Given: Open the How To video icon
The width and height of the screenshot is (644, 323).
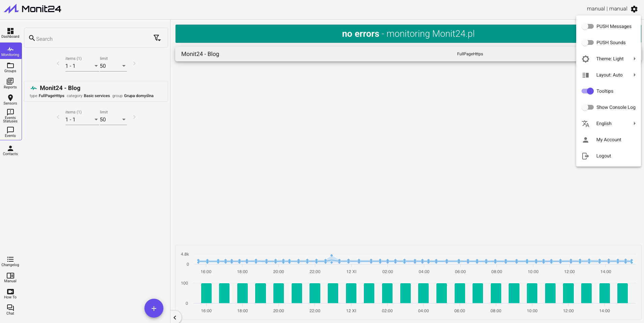Looking at the screenshot, I should 10,294.
